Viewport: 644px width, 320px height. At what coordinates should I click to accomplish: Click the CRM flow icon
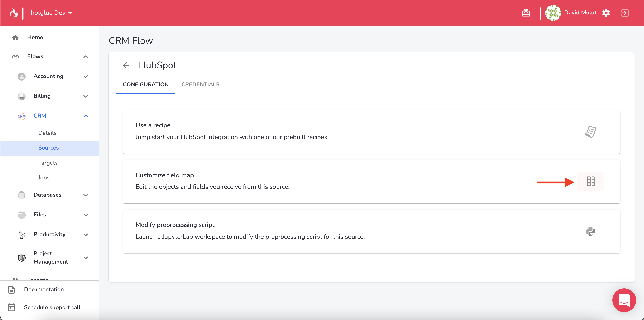22,116
